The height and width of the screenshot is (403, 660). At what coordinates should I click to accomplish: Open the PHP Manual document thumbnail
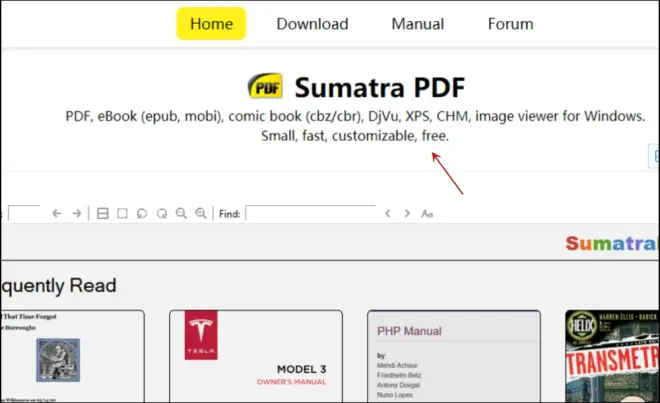pos(454,356)
